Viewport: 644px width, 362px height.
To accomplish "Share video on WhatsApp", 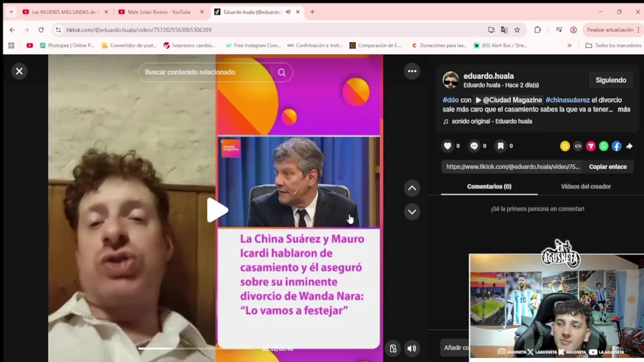I will [604, 146].
